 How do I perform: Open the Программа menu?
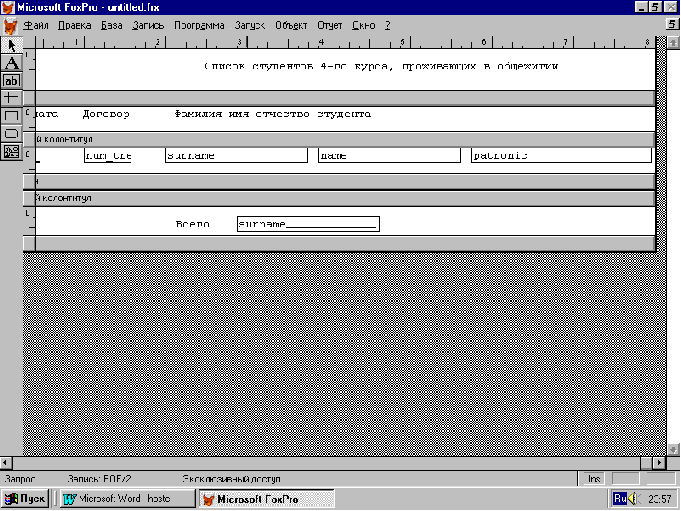(199, 26)
